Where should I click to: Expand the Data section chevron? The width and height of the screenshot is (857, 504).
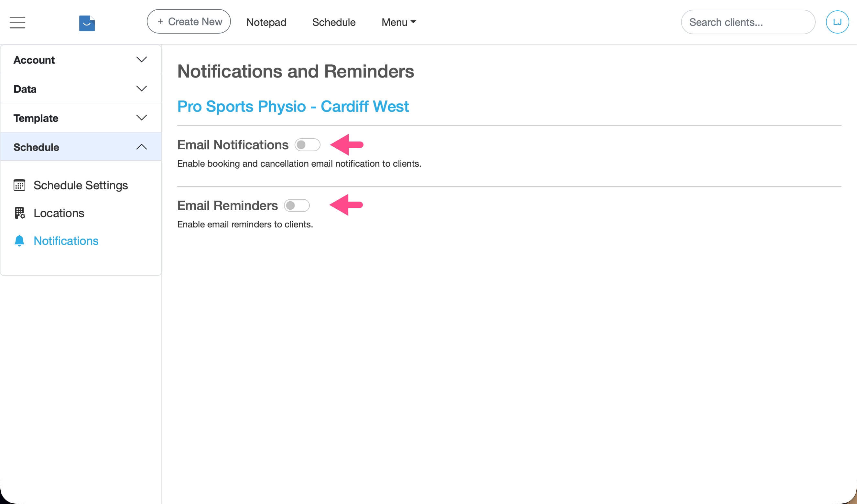[141, 89]
